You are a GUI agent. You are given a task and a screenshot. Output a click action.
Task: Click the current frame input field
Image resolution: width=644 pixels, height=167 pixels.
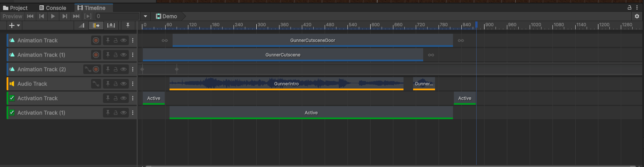pos(117,16)
